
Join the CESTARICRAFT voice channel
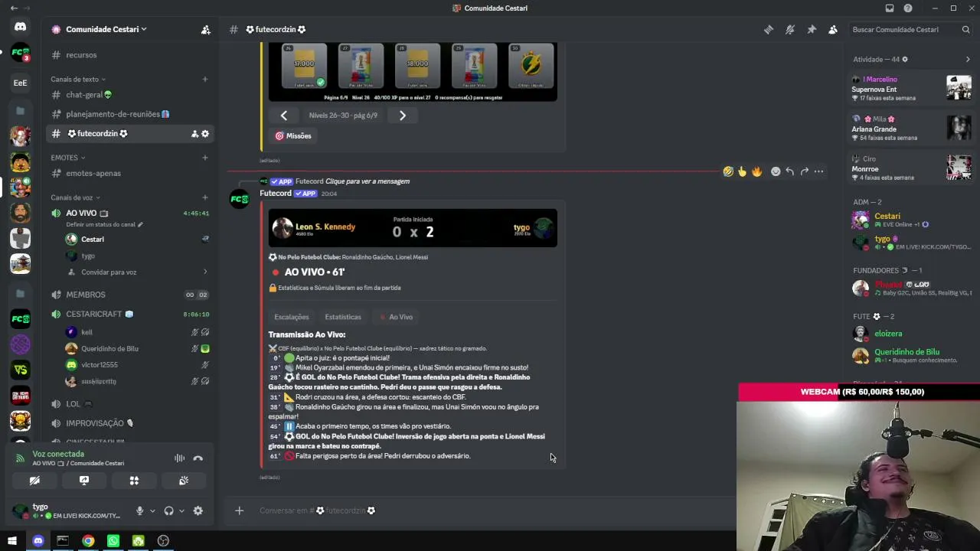[129, 315]
